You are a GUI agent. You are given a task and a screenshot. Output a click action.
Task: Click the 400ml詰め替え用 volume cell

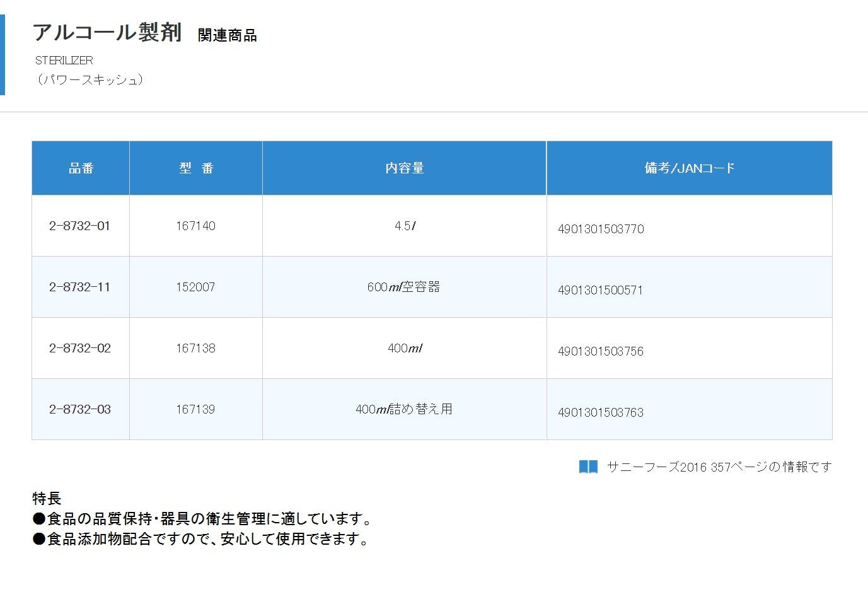[x=404, y=409]
